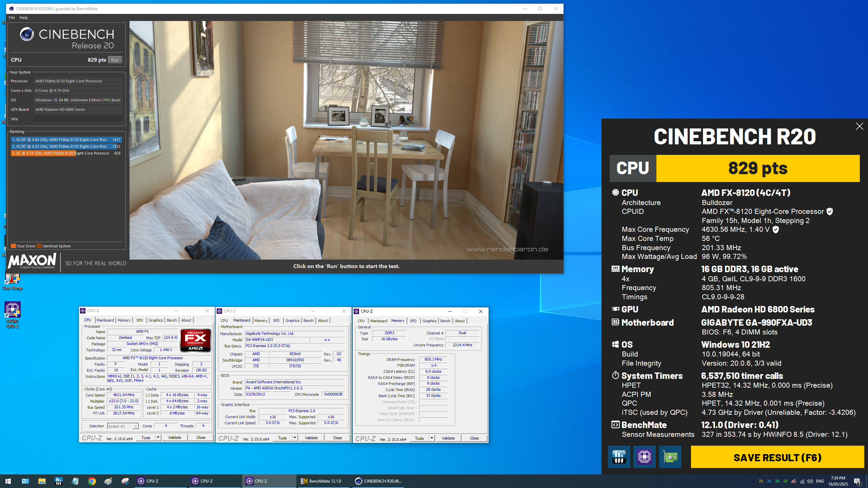The height and width of the screenshot is (488, 868).
Task: Open the Snipping Tool in taskbar
Action: tap(125, 481)
